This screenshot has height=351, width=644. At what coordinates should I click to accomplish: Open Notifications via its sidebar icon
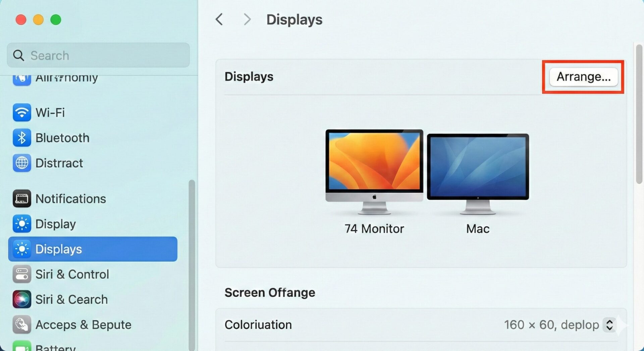coord(22,198)
